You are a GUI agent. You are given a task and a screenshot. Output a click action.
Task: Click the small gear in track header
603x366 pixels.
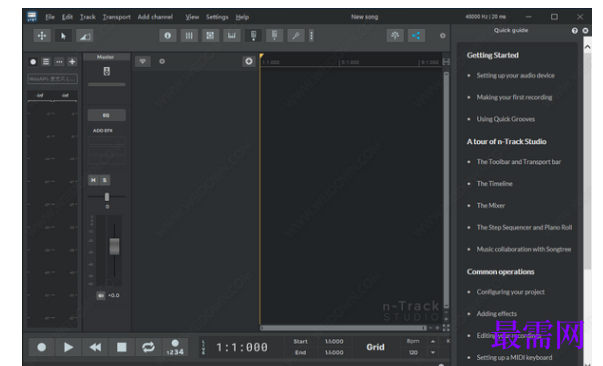coord(162,61)
